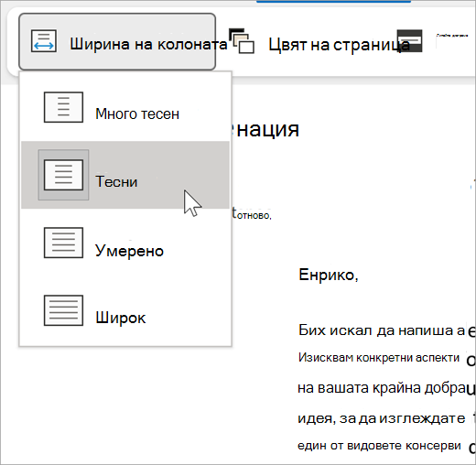Click the highlighted 'Тесни' column icon
Viewport: 476px width, 465px height.
click(63, 175)
